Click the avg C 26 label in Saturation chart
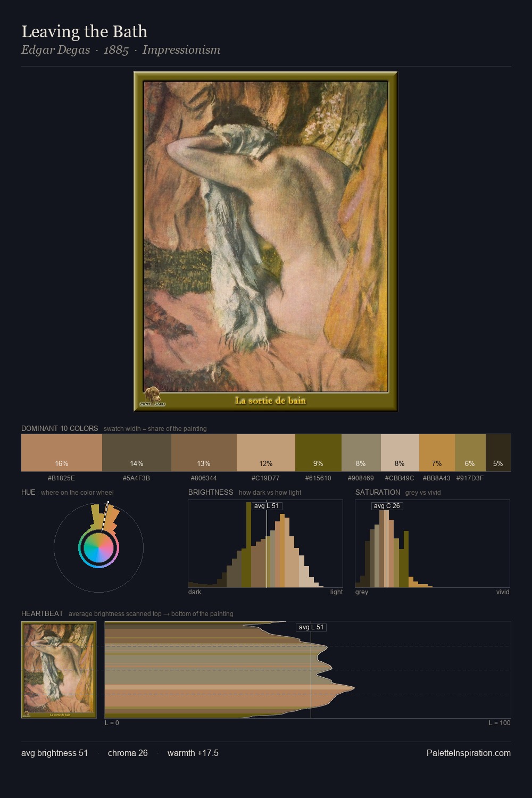The image size is (532, 798). click(387, 506)
